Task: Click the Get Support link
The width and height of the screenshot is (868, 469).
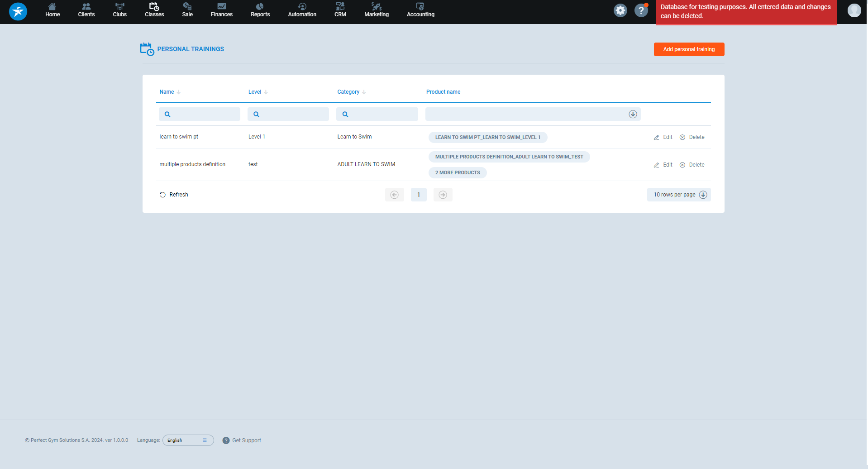Action: (x=246, y=440)
